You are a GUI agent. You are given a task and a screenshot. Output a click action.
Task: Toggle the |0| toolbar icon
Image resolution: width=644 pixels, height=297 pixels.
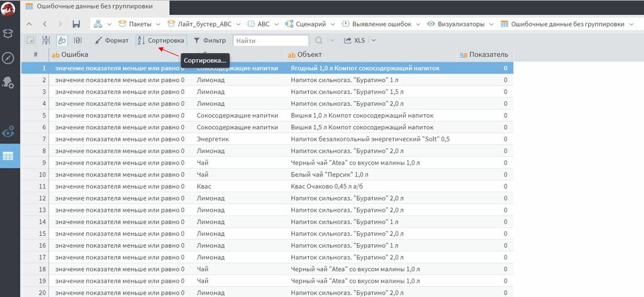pos(77,40)
